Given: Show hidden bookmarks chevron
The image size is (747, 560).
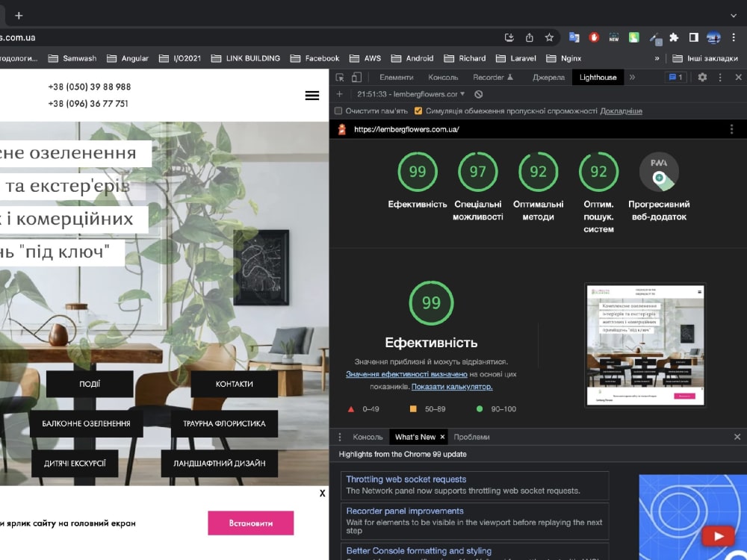Looking at the screenshot, I should 657,58.
